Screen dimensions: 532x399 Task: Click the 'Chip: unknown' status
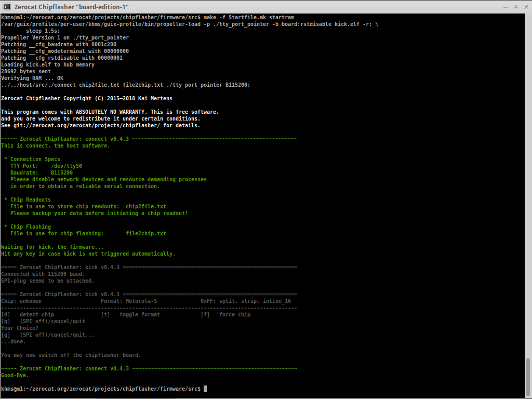[21, 301]
